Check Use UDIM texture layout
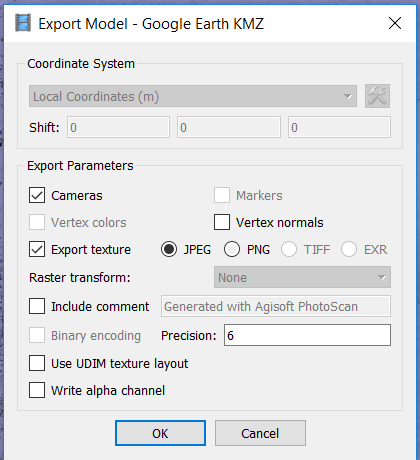The width and height of the screenshot is (420, 460). tap(37, 363)
